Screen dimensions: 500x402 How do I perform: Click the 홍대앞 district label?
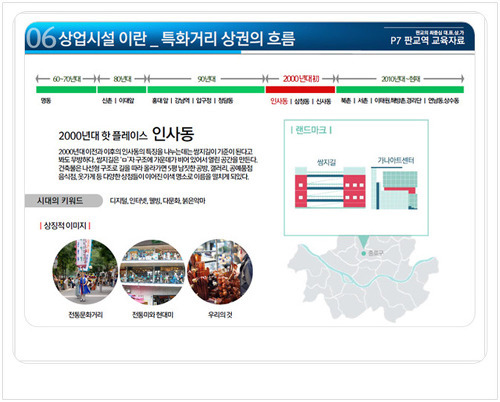[x=160, y=101]
